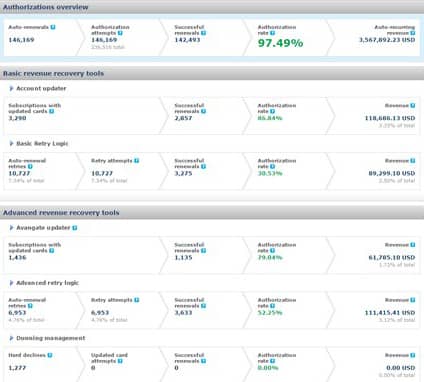Show Authorization rate help in Advanced retry logic

(272, 306)
